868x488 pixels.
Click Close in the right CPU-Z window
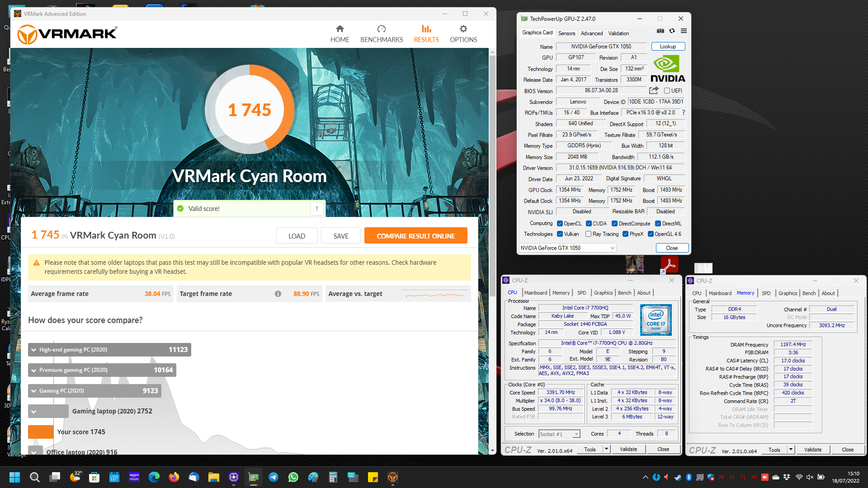847,450
